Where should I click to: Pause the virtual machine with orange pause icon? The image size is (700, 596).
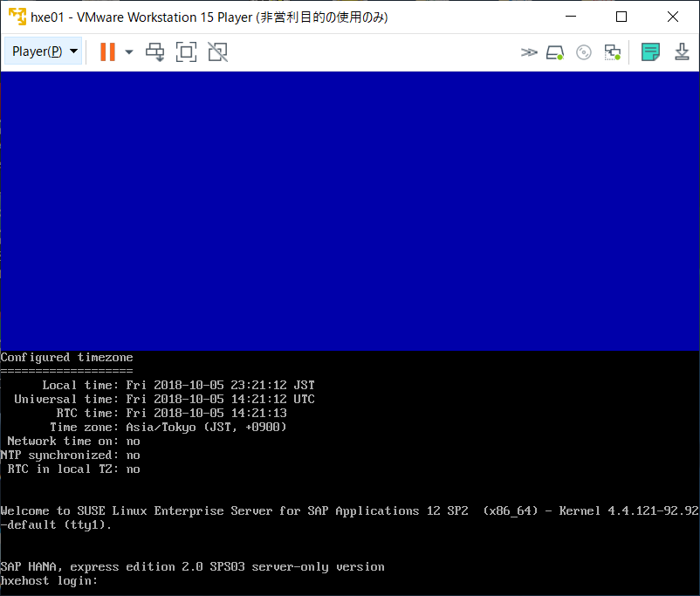point(107,51)
